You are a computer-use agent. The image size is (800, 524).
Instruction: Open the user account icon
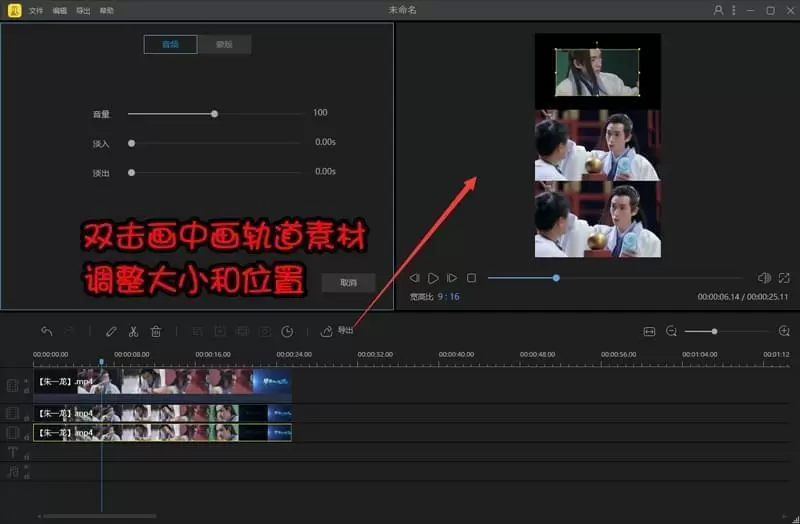point(718,10)
